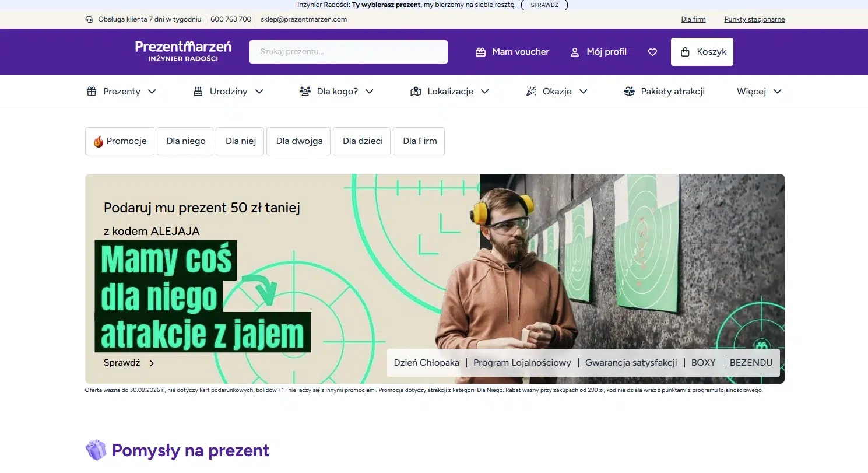Click the headset customer service icon
Viewport: 868px width, 473px height.
(89, 19)
